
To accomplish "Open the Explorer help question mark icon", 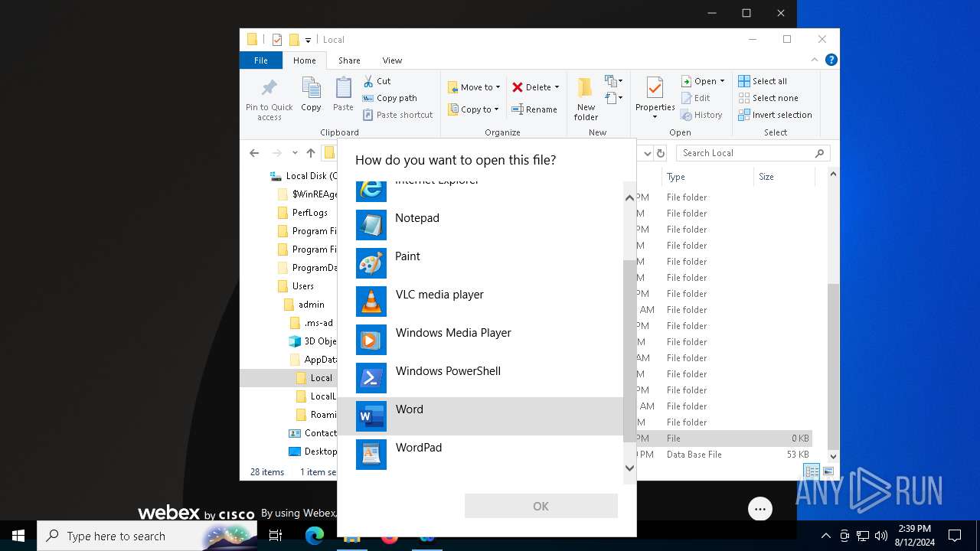I will (831, 60).
